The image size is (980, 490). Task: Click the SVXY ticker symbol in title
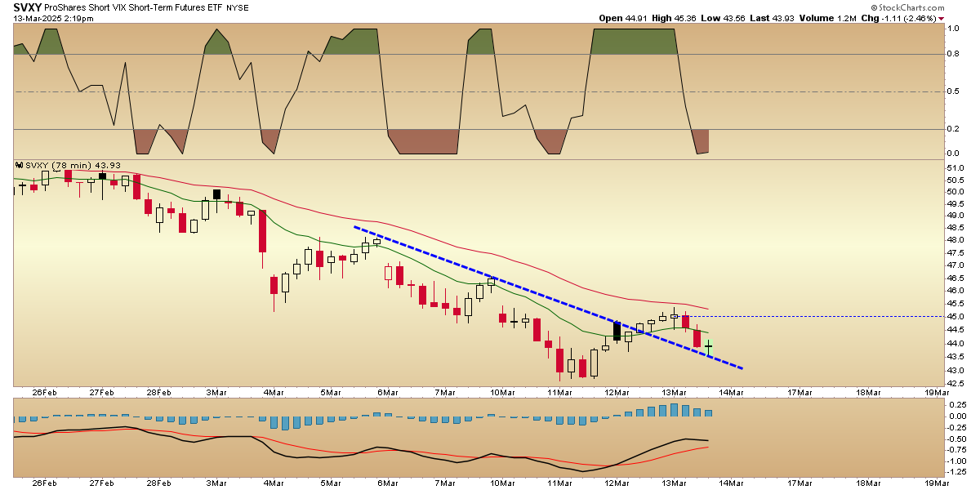point(29,7)
